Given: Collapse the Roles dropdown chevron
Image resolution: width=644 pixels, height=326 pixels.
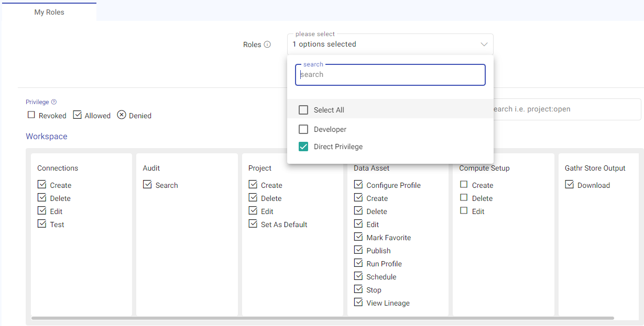Looking at the screenshot, I should click(x=484, y=44).
